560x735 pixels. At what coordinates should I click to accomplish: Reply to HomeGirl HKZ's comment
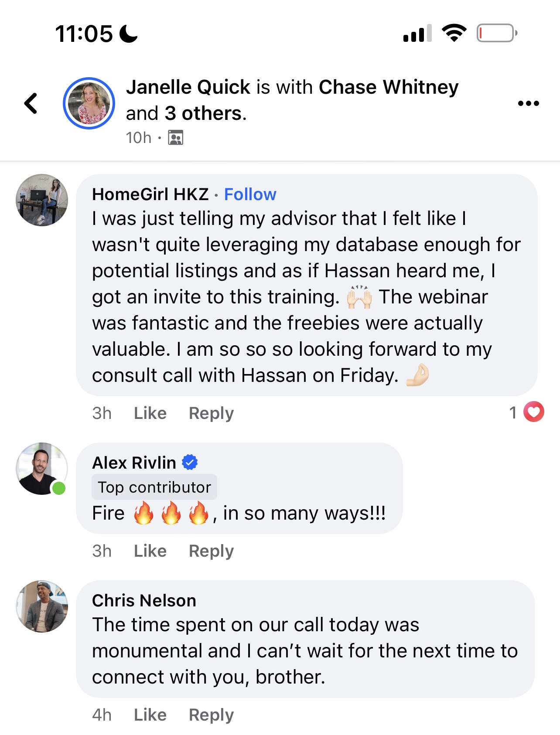(211, 413)
